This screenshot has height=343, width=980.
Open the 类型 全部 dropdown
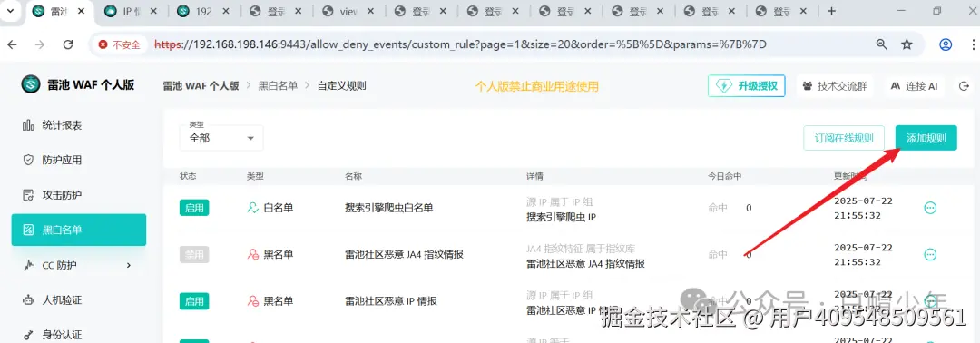221,137
